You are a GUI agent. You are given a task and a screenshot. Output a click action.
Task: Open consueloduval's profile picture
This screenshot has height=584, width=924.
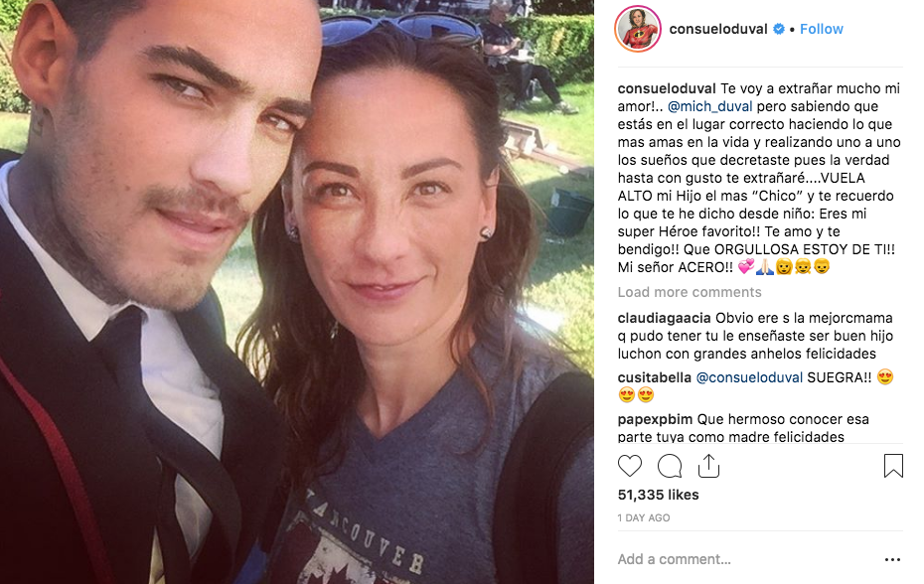638,29
